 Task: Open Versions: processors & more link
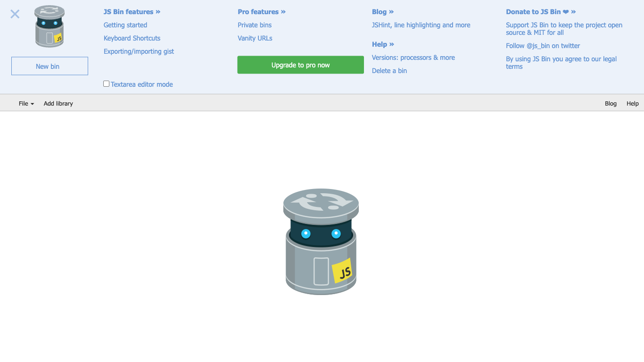(x=413, y=58)
